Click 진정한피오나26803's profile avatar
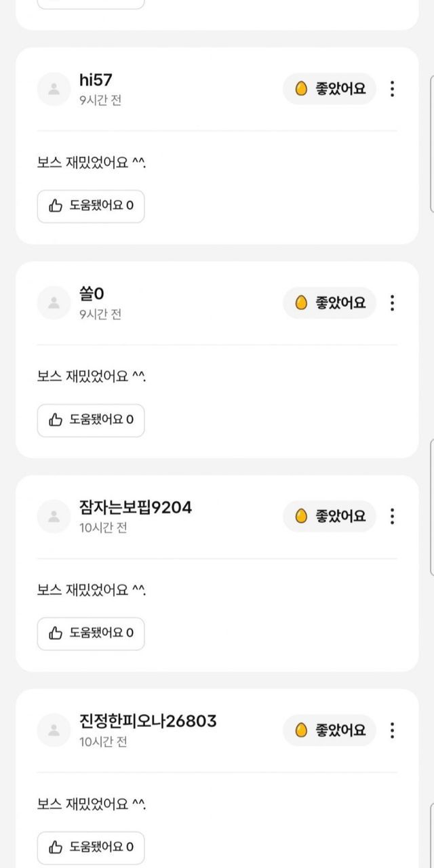Viewport: 434px width, 868px height. point(54,730)
